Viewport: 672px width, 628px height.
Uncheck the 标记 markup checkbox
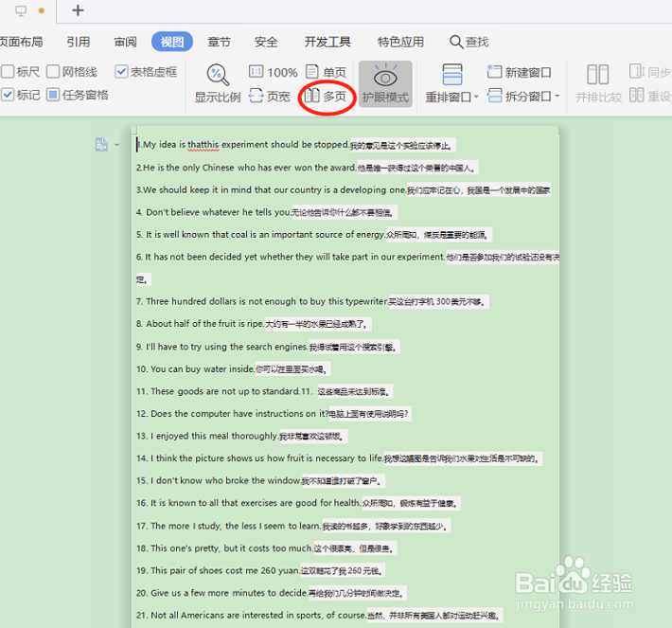pyautogui.click(x=8, y=95)
